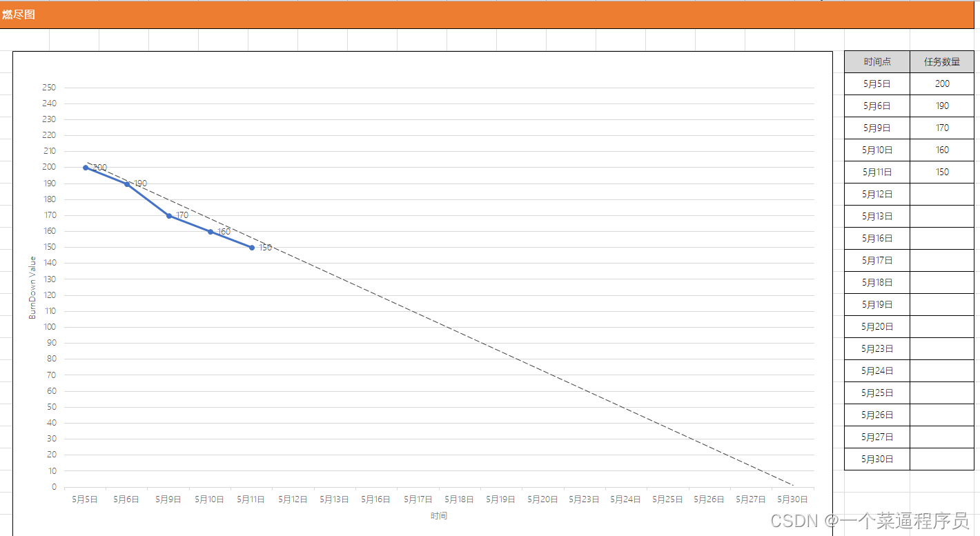Click the 5月23日 label on chart x-axis
980x536 pixels.
585,499
